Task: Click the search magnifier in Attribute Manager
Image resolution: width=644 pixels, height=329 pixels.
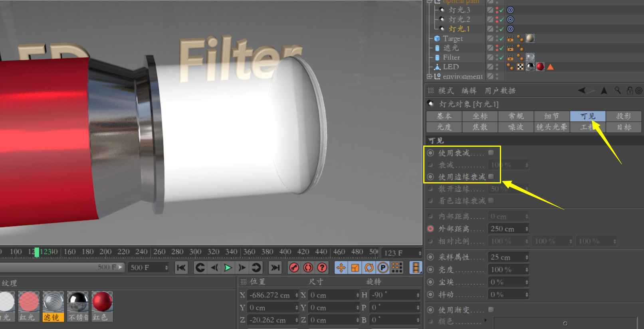Action: coord(618,91)
